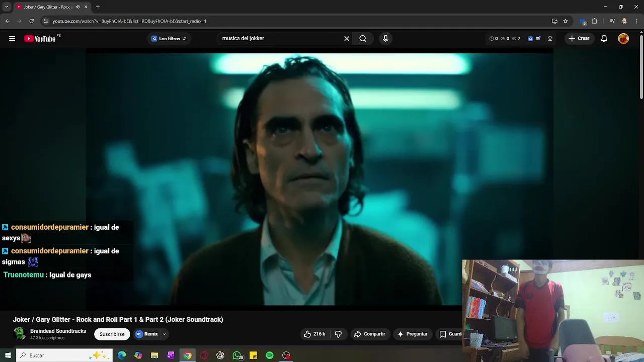
Task: Click '47,3 k suscriptores' text
Action: tap(47, 338)
